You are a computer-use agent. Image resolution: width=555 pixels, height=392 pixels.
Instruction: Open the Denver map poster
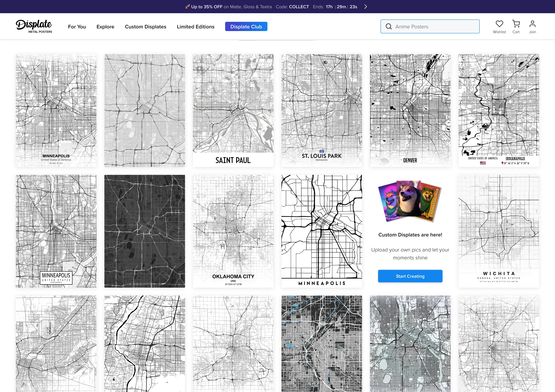(x=410, y=110)
